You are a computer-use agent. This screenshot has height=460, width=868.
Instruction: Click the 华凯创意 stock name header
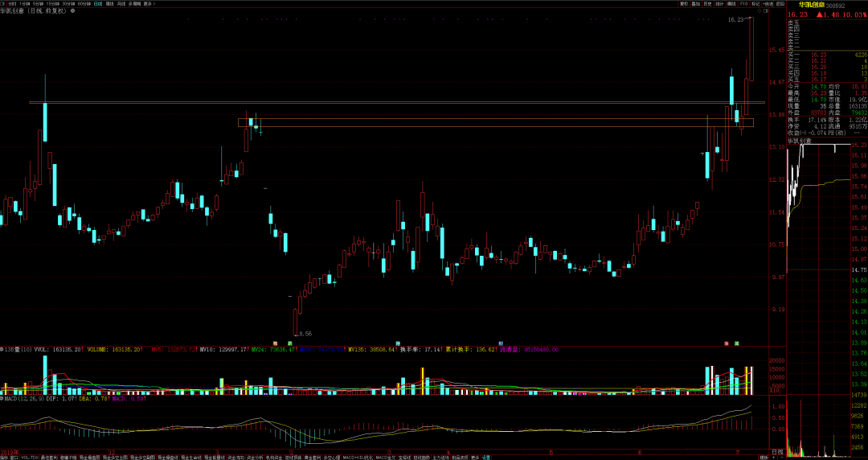click(x=812, y=5)
